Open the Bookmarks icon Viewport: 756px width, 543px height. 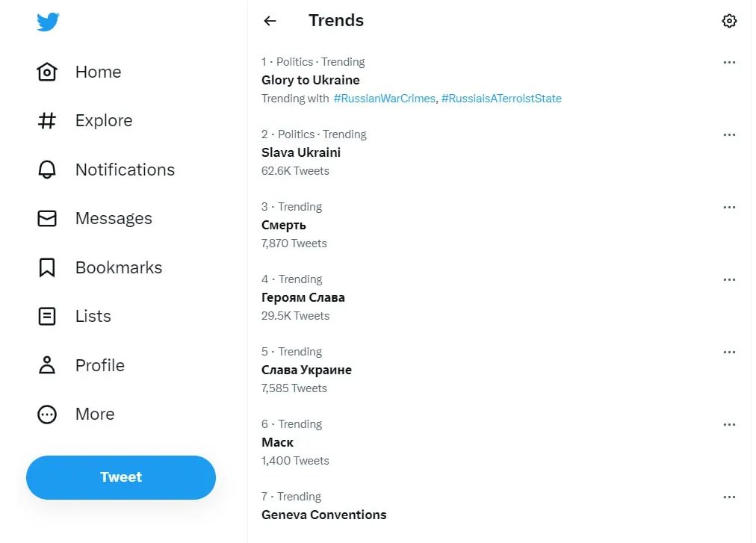[x=47, y=267]
